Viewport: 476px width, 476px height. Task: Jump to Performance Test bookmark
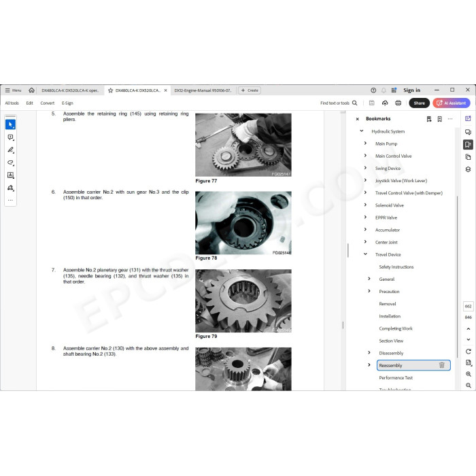396,377
